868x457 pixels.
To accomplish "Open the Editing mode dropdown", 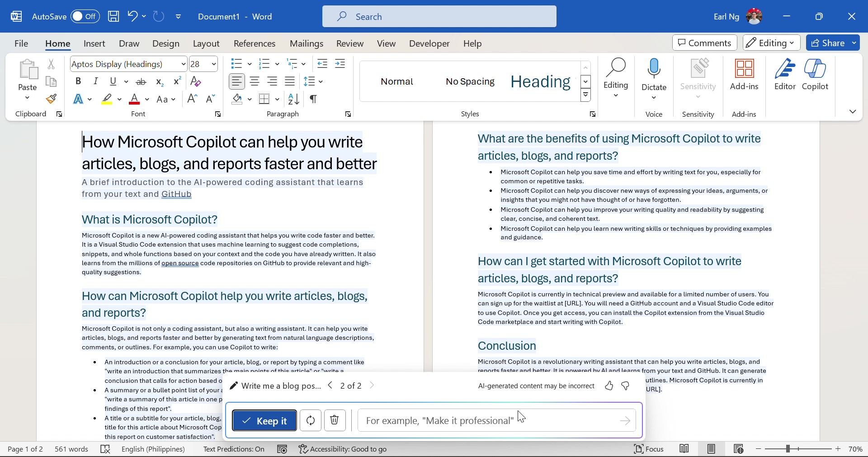I will tap(771, 43).
